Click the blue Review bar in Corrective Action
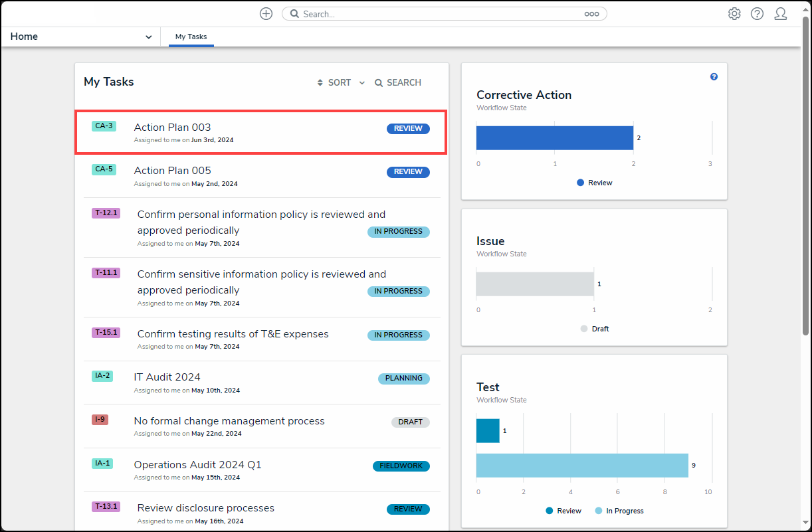812x532 pixels. point(554,138)
